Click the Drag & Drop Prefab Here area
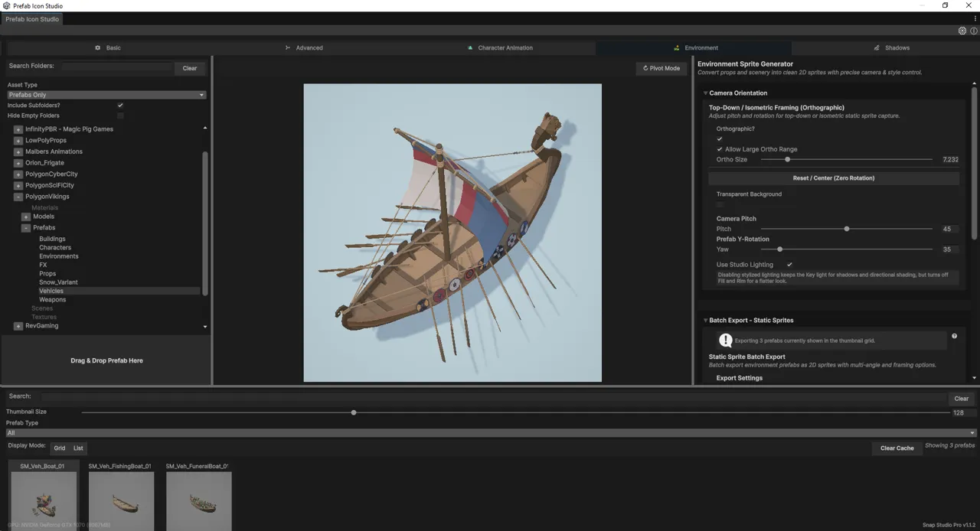Viewport: 980px width, 531px height. pos(106,360)
